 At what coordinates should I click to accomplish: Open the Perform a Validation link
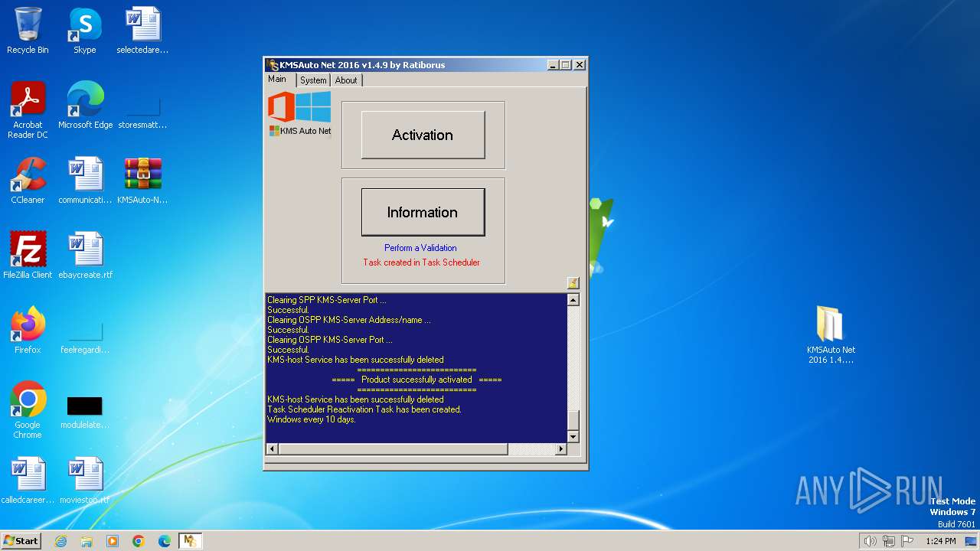tap(420, 248)
